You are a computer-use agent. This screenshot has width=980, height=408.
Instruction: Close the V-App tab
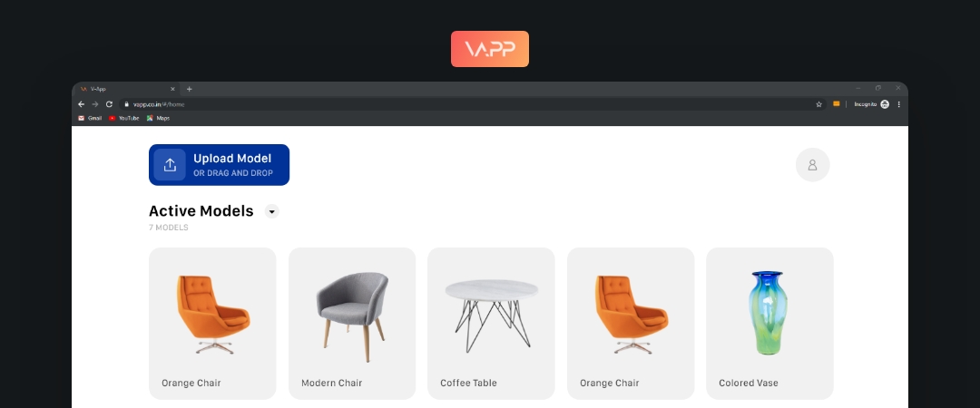click(x=172, y=89)
